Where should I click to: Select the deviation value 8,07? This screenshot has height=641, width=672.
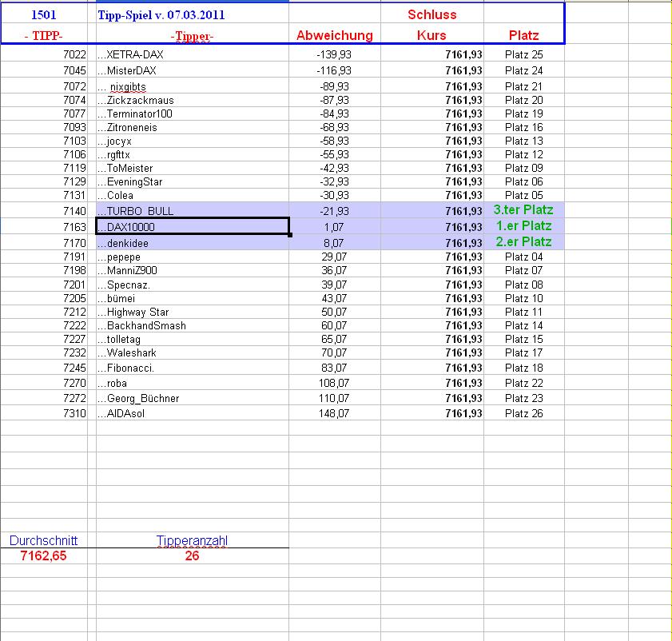click(x=335, y=243)
